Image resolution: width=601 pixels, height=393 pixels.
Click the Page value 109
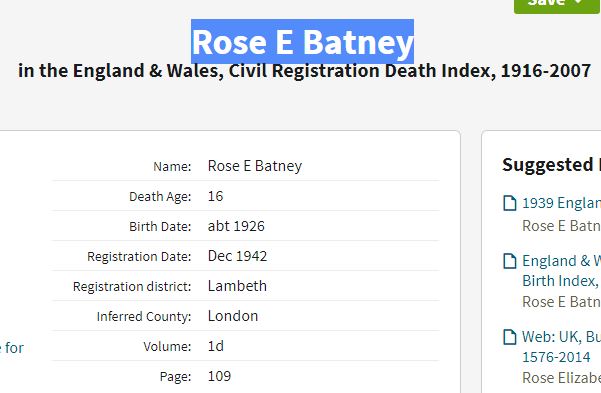(219, 376)
